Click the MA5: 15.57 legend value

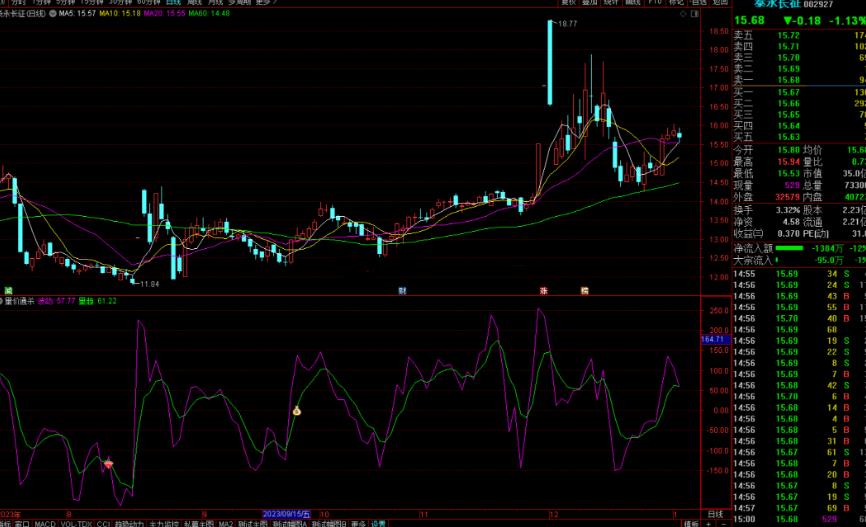click(x=77, y=13)
